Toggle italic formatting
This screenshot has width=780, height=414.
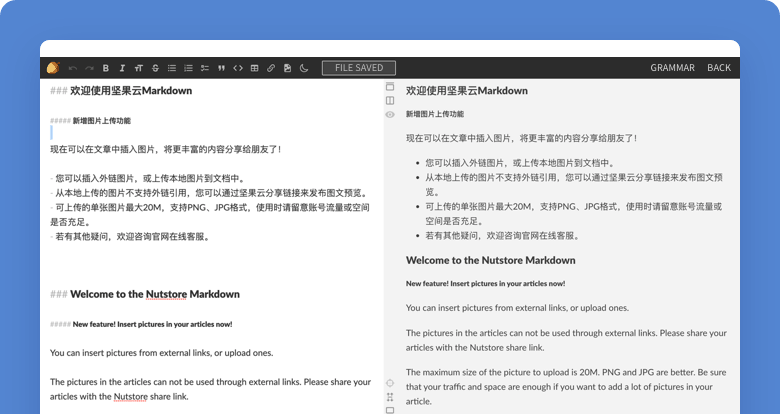pyautogui.click(x=122, y=68)
